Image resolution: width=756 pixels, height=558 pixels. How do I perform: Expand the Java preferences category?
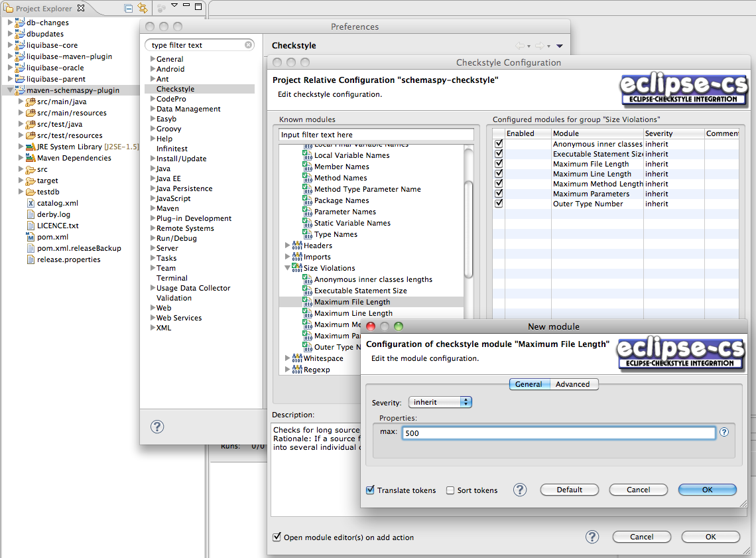153,169
